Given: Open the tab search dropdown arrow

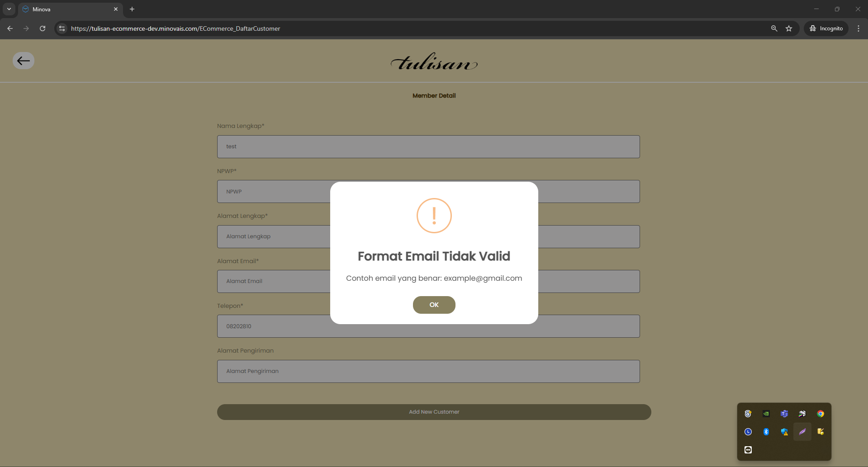Looking at the screenshot, I should point(9,9).
